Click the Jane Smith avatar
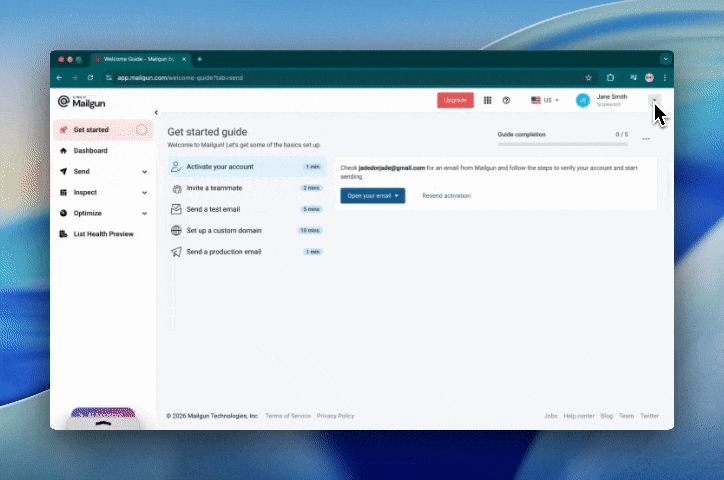Screen dimensions: 724x480 [x=583, y=100]
